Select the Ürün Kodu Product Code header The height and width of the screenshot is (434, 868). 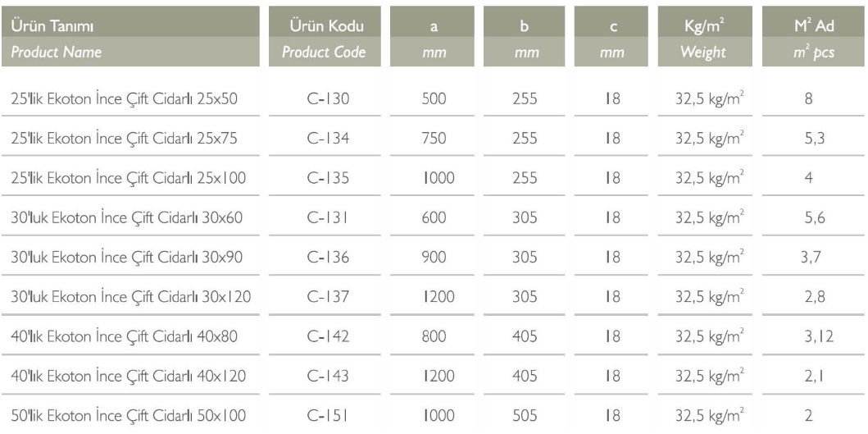[x=325, y=37]
